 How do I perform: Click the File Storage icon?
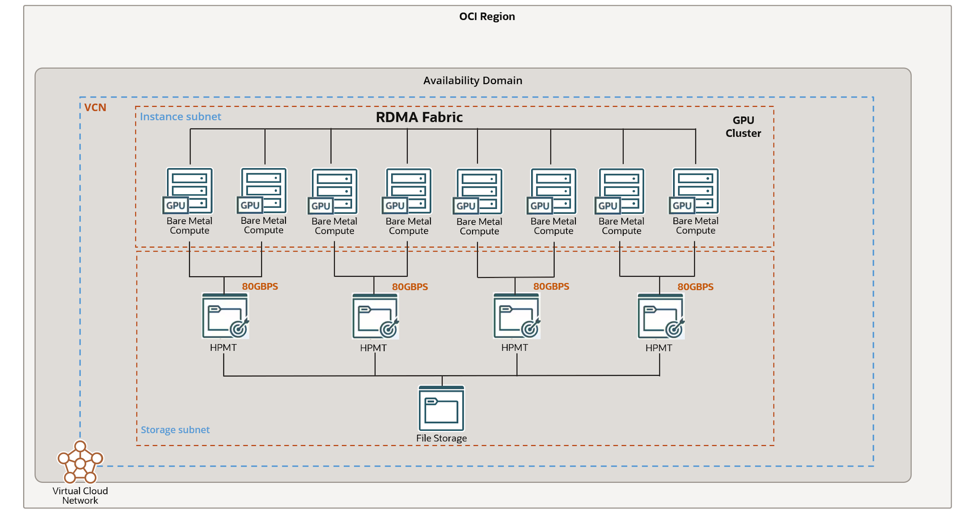pyautogui.click(x=441, y=408)
